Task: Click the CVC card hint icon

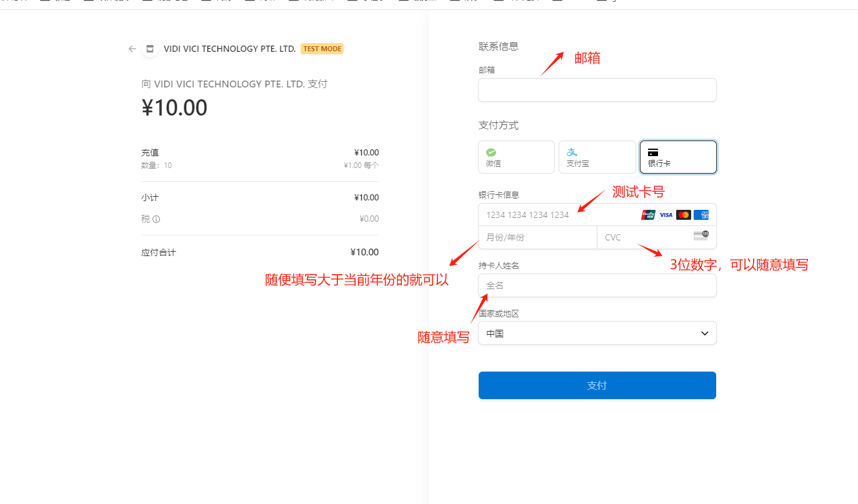Action: 701,235
